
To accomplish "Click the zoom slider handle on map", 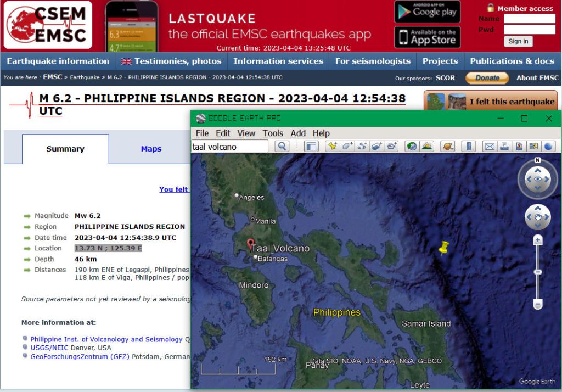I will click(538, 272).
